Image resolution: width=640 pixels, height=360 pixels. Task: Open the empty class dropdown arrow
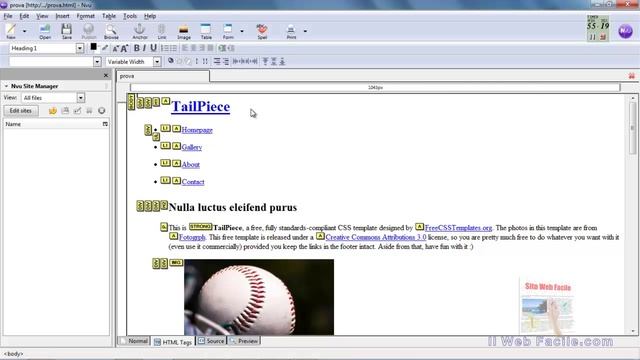[97, 62]
